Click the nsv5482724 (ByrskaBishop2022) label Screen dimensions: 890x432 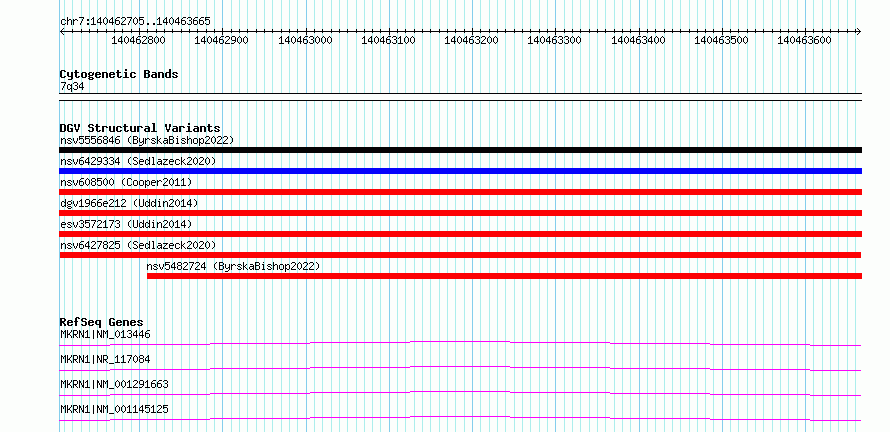(234, 266)
